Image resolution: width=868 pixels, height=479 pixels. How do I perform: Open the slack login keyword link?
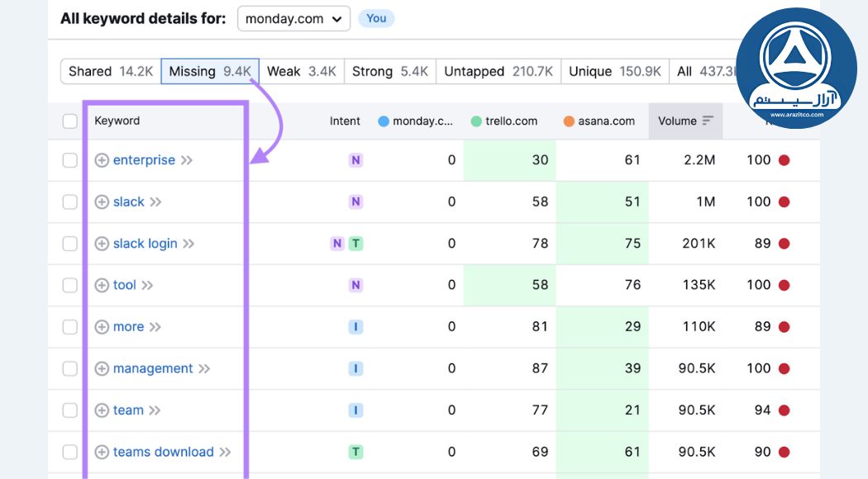145,244
